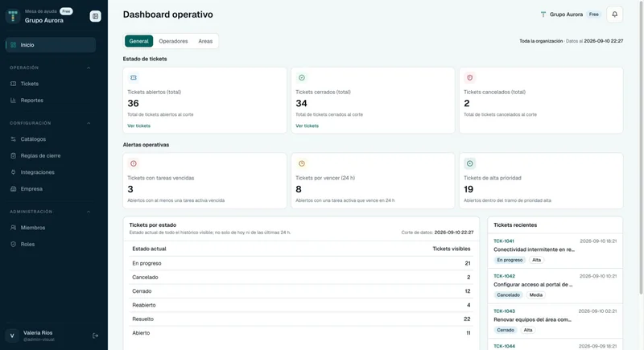
Task: Open ticket TCK-1043 link
Action: click(x=504, y=311)
